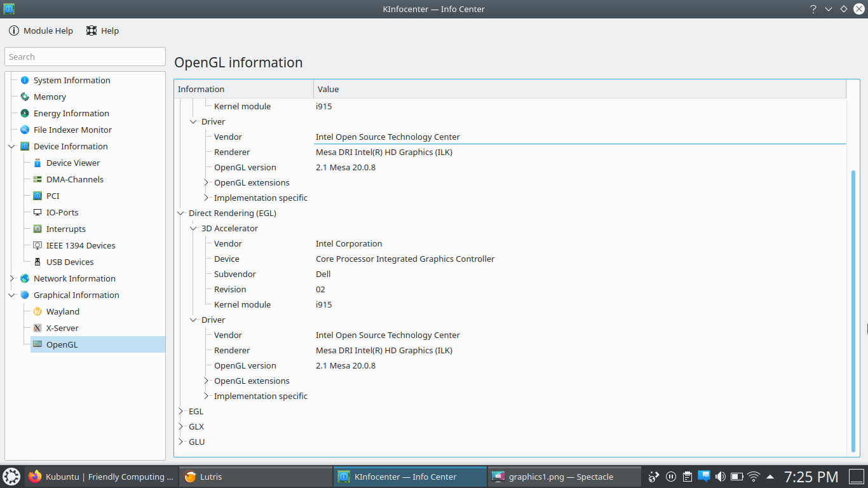The width and height of the screenshot is (868, 488).
Task: Click the window help question-mark titlebar button
Action: 813,9
